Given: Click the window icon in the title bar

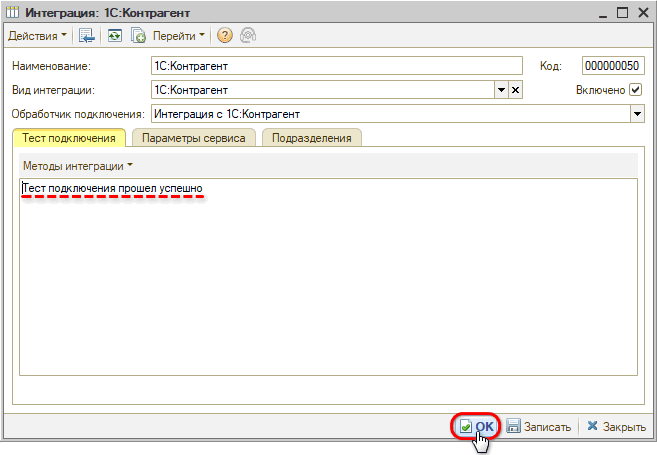Looking at the screenshot, I should pos(13,12).
